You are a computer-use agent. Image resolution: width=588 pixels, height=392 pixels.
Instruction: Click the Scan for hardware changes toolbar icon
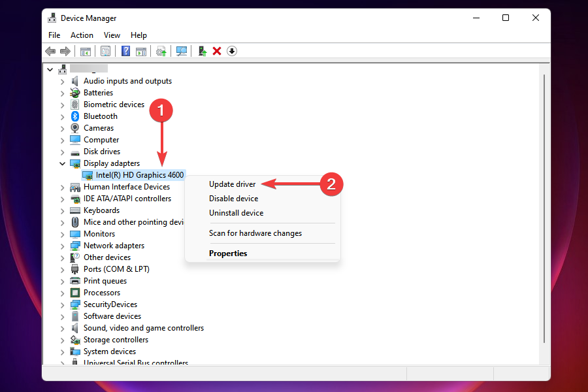tap(182, 51)
